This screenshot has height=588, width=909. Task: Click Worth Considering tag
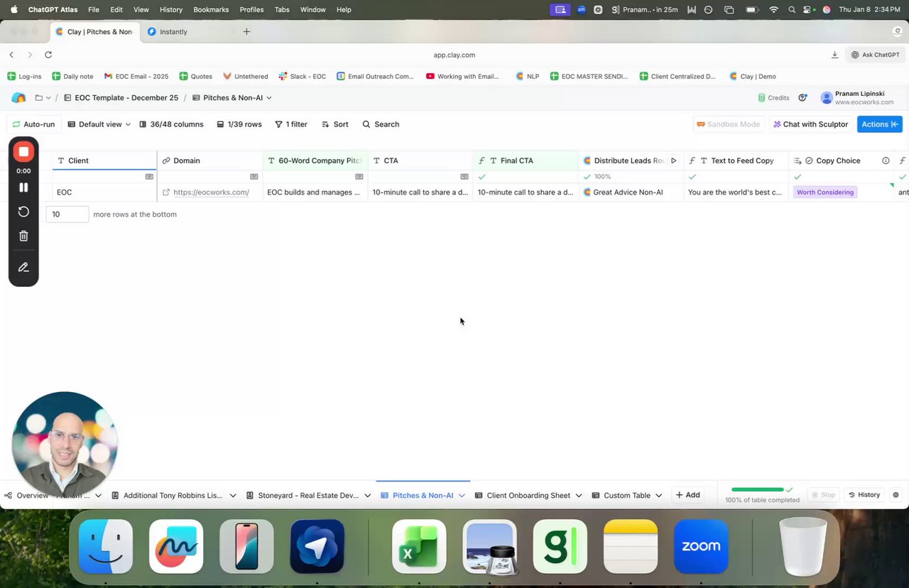(825, 192)
